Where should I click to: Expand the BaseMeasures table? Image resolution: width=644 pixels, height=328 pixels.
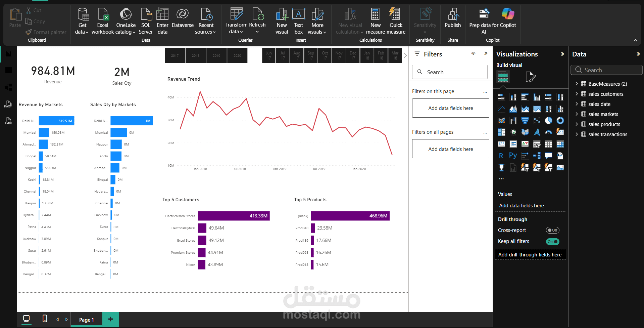pos(577,84)
